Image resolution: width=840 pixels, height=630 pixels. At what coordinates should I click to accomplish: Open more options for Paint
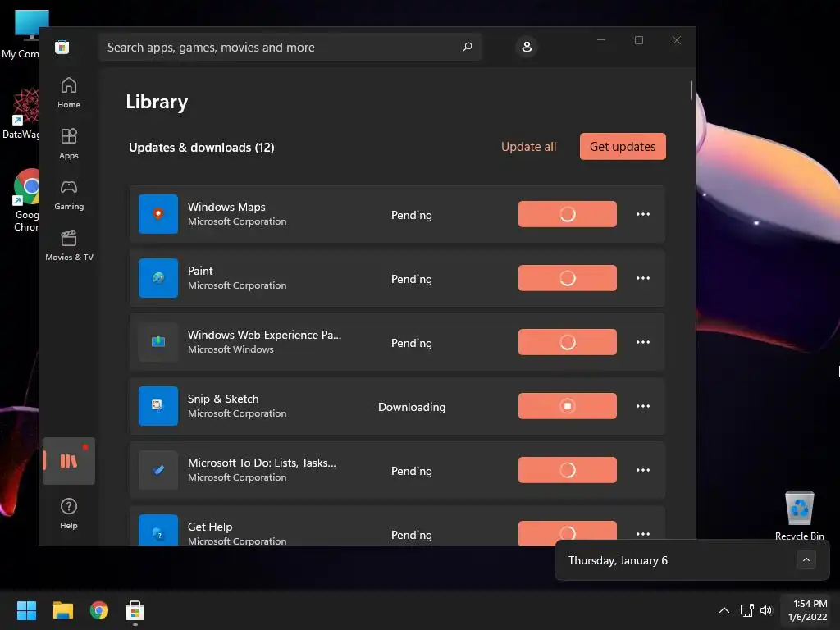(x=643, y=278)
